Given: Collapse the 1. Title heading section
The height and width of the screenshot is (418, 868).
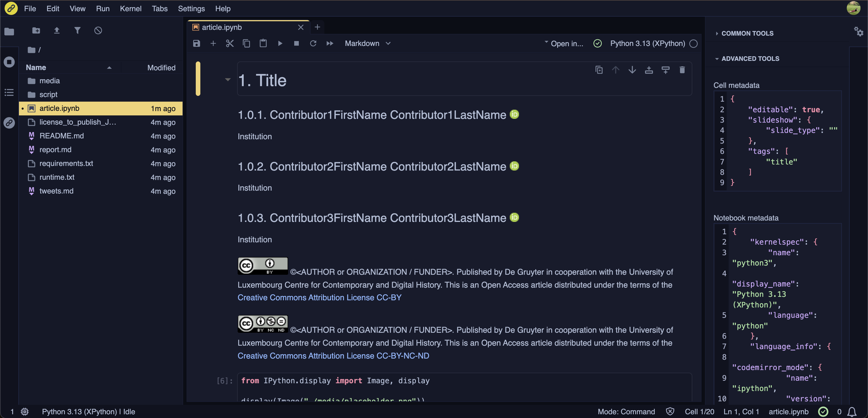Looking at the screenshot, I should click(x=228, y=80).
